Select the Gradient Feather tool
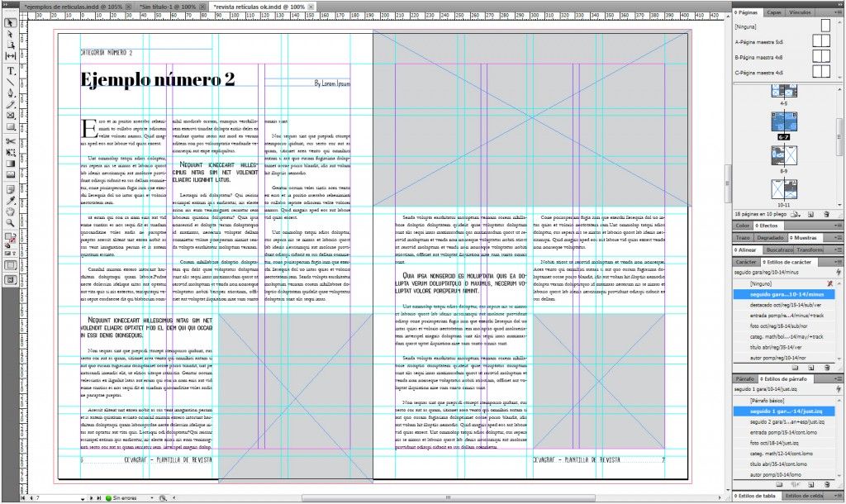Image resolution: width=846 pixels, height=504 pixels. coord(10,174)
